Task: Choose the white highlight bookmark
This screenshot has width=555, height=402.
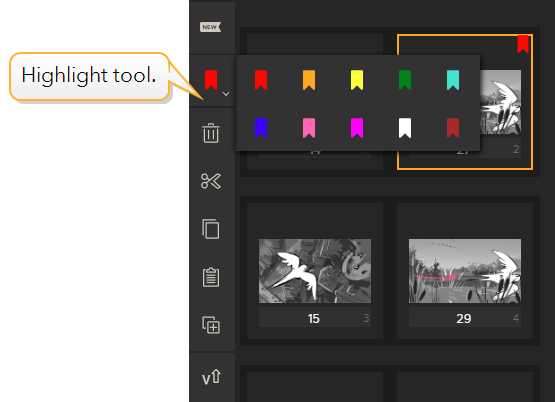Action: (405, 128)
